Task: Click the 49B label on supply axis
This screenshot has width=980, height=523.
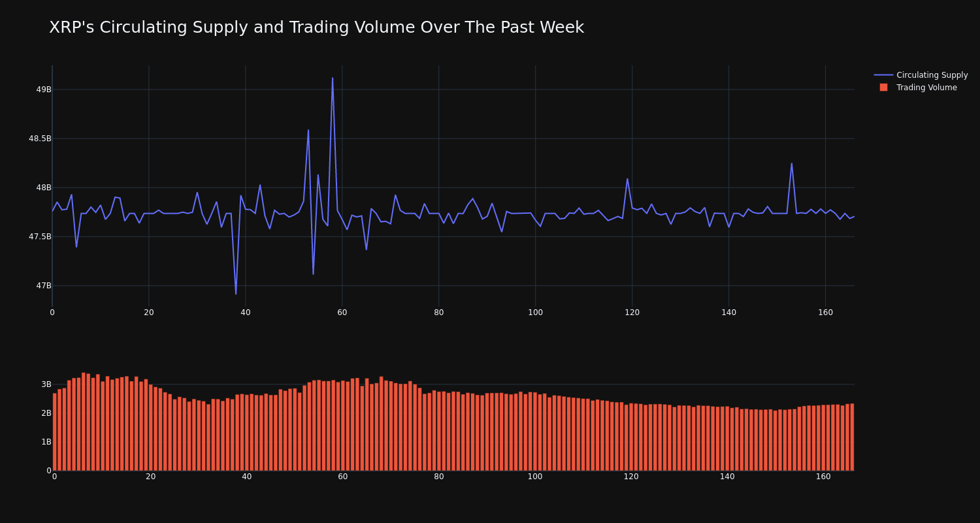Action: (43, 90)
